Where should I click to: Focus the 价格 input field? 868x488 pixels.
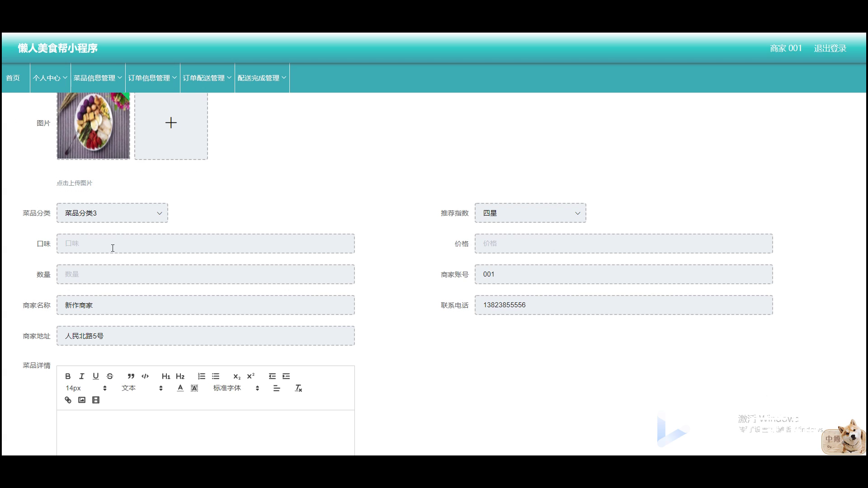(624, 244)
